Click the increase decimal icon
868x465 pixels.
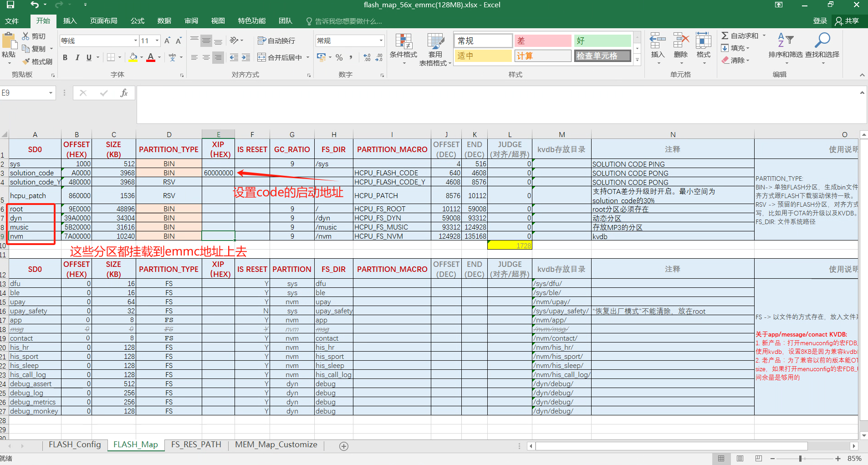(367, 57)
